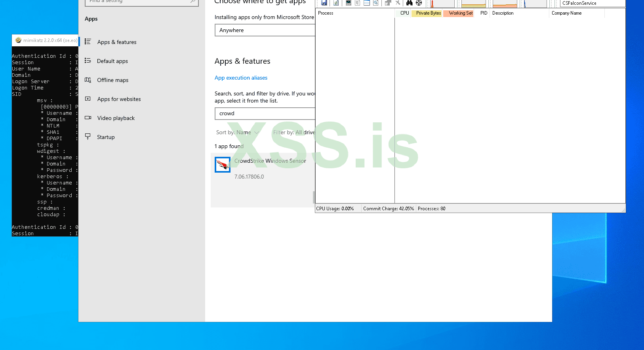
Task: Click the version 7.06.17806.0 text
Action: [x=249, y=177]
